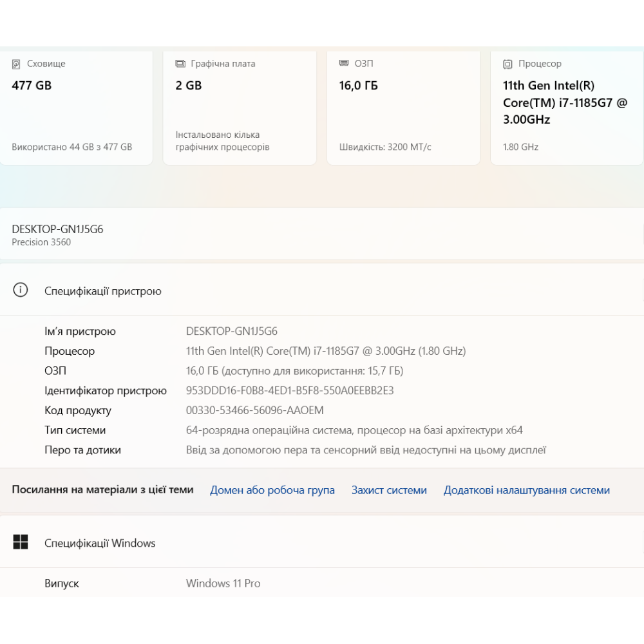Open Додаткові налаштування системи link
Screen dimensions: 644x644
[x=526, y=490]
